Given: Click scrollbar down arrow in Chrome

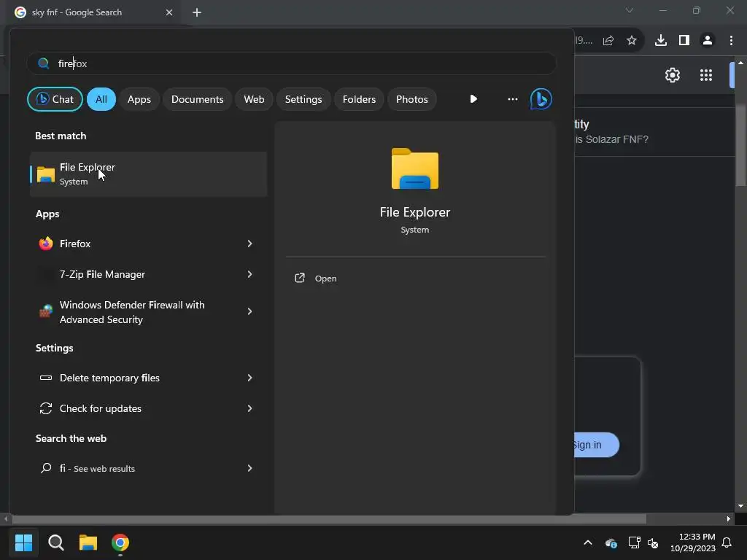Looking at the screenshot, I should tap(740, 506).
